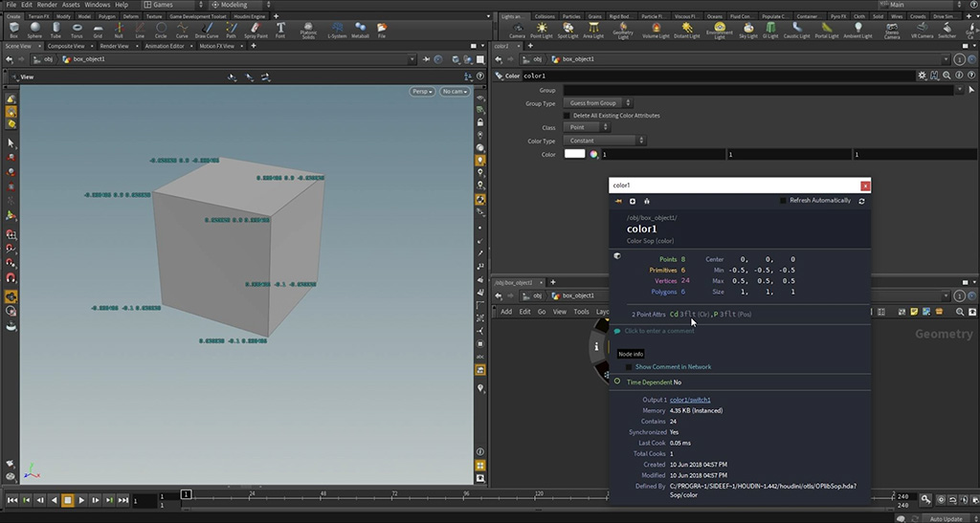
Task: Enable Show Comment in Network
Action: [629, 367]
